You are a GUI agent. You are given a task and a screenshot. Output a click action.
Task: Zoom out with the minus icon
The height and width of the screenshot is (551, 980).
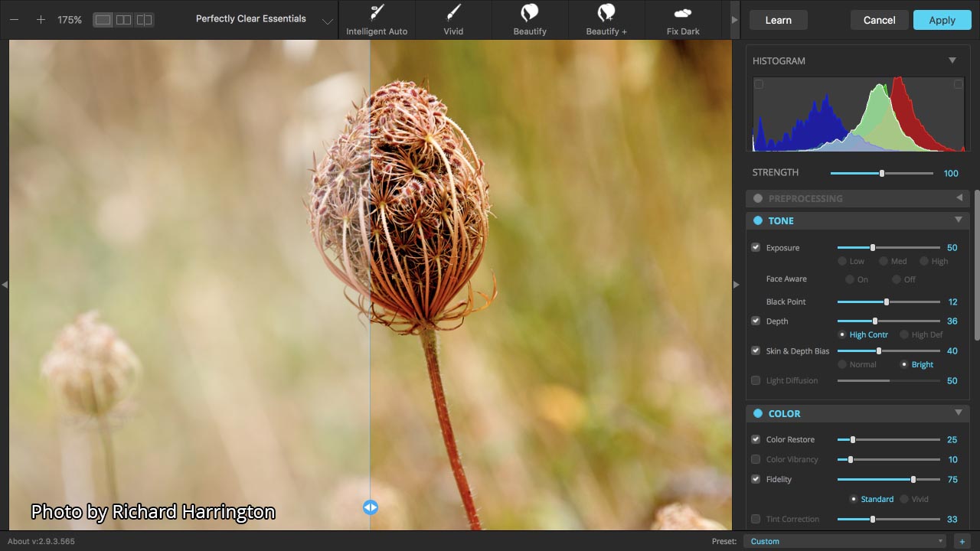coord(14,20)
